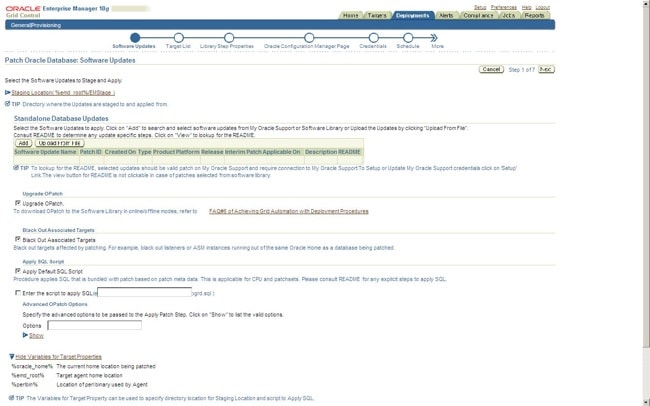Viewport: 650px width, 406px height.
Task: Click the Oracle Configuration Manager Page step circle
Action: click(309, 38)
